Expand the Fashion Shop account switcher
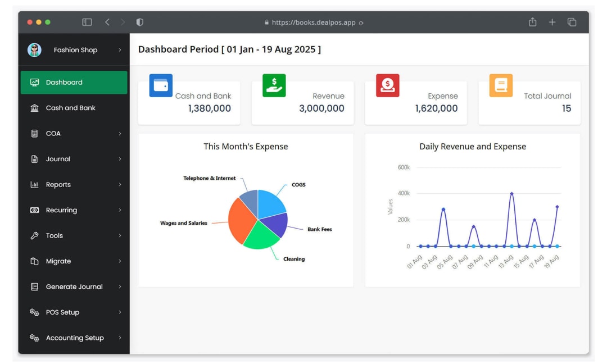This screenshot has height=364, width=607. [120, 50]
